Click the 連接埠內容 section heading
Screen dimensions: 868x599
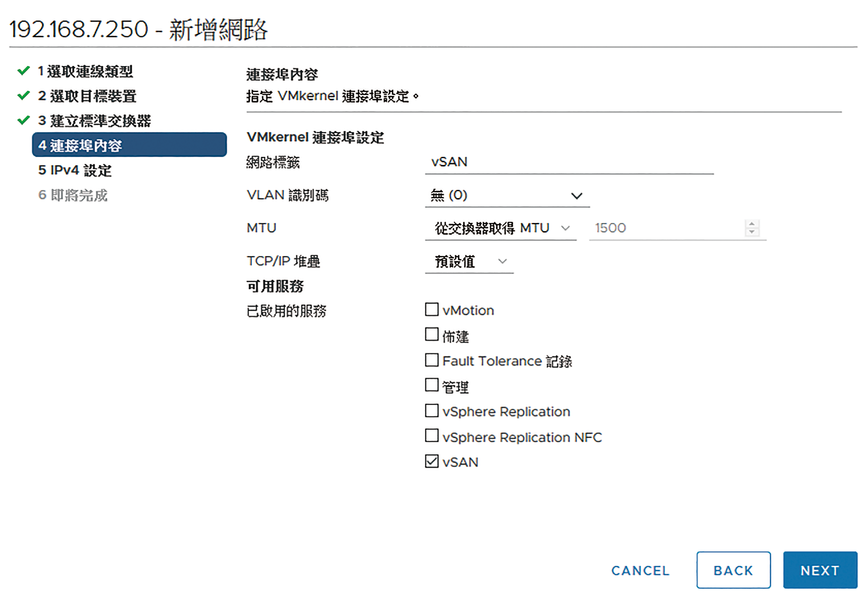point(282,74)
